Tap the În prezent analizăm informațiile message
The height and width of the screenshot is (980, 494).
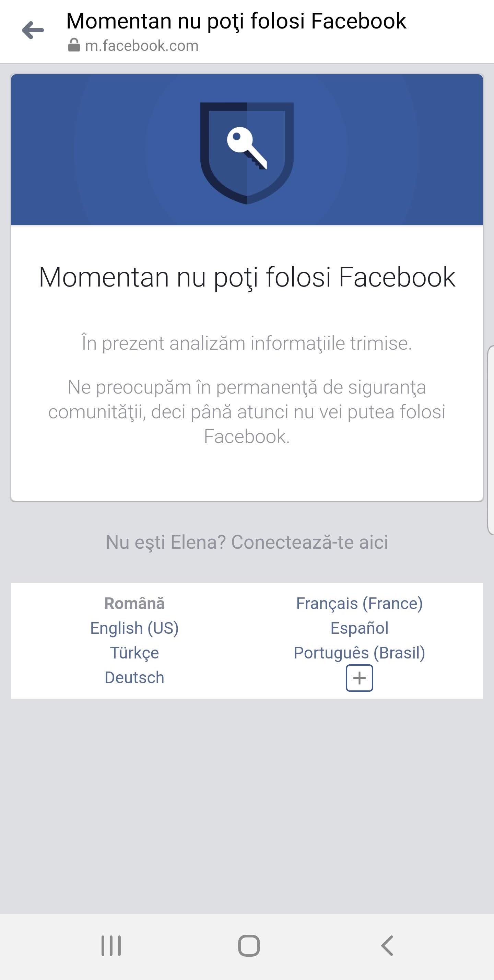pyautogui.click(x=247, y=343)
